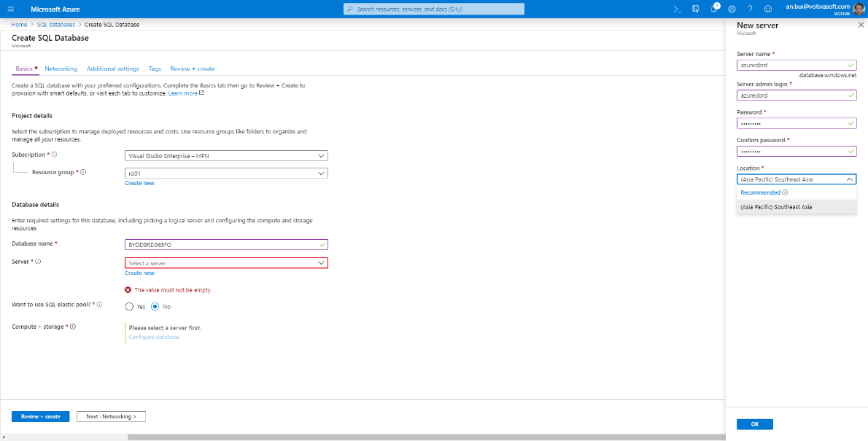The image size is (868, 441).
Task: Choose (Asia Pacific) Southeast Asia option
Action: pyautogui.click(x=797, y=207)
